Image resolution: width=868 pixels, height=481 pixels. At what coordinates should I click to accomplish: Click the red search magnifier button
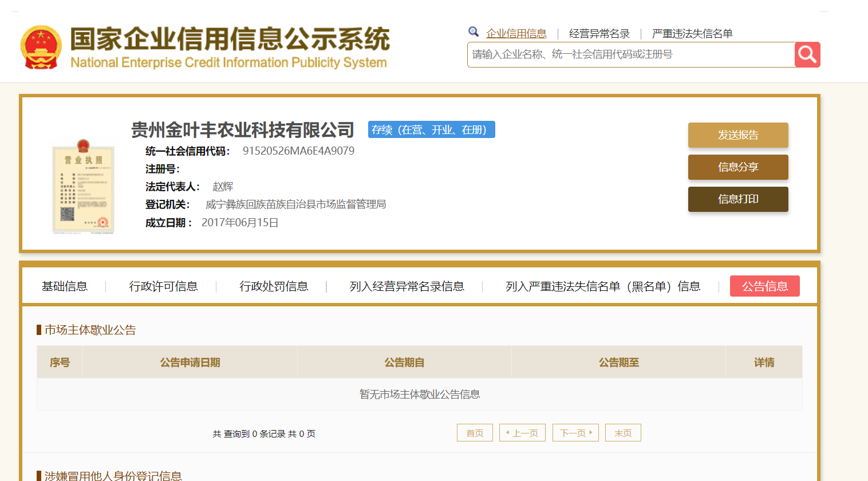807,55
